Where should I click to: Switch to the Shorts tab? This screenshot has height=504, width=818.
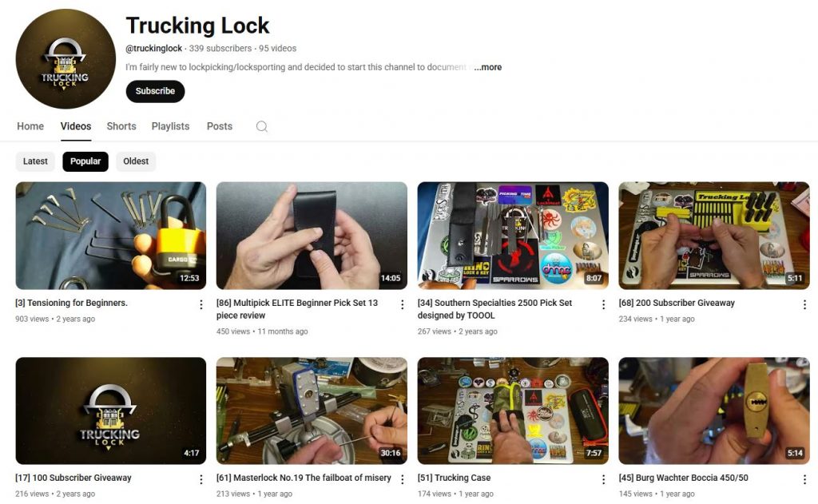point(121,126)
